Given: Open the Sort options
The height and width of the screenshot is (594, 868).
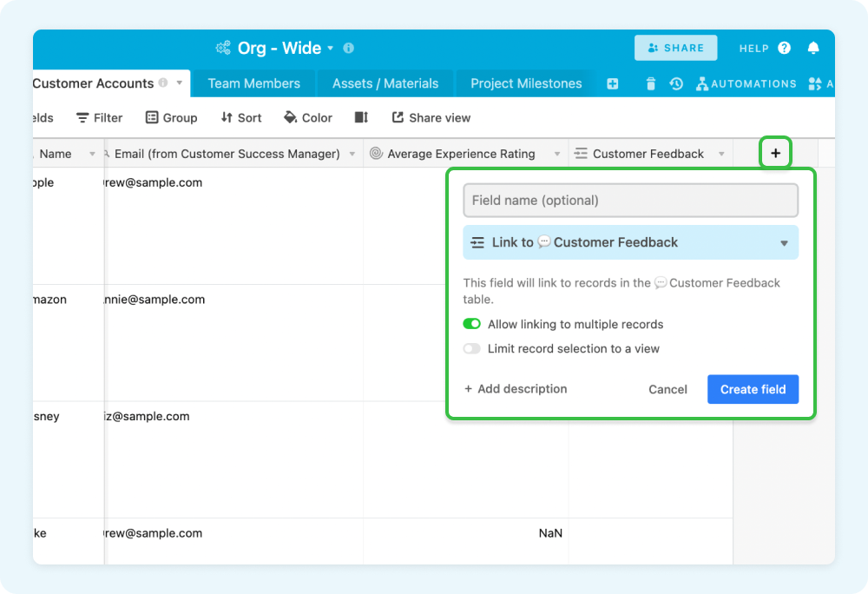Looking at the screenshot, I should click(240, 117).
